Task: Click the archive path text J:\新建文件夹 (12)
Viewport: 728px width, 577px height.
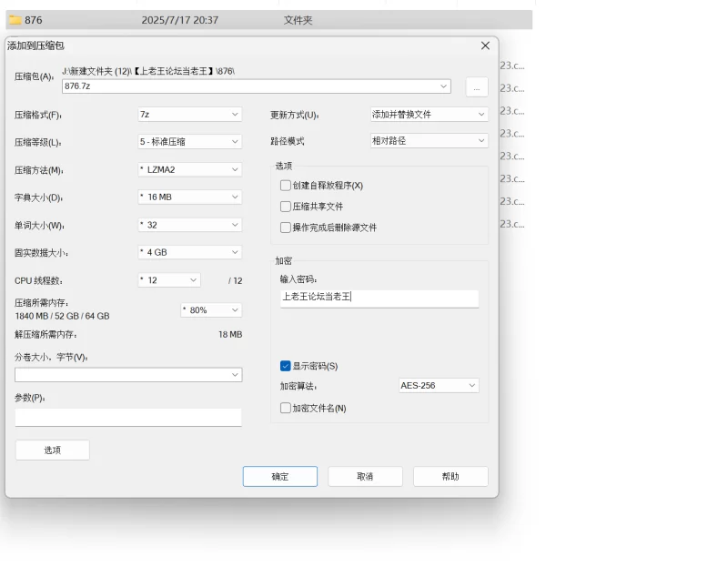Action: pos(148,71)
